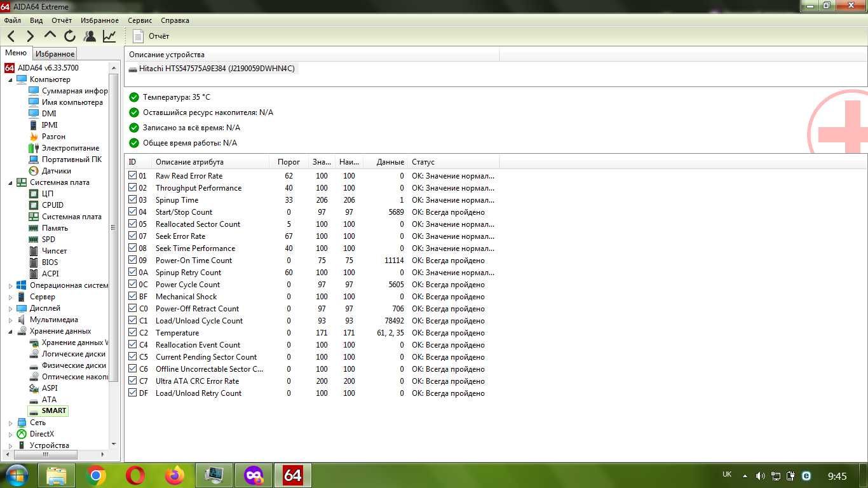Expand the Сервер tree node
868x488 pixels.
10,297
